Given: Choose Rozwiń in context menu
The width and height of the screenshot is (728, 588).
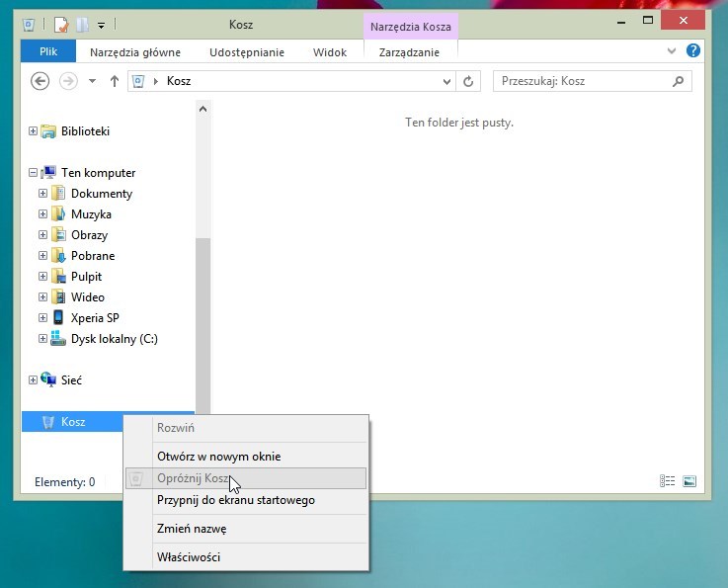Looking at the screenshot, I should (x=246, y=428).
